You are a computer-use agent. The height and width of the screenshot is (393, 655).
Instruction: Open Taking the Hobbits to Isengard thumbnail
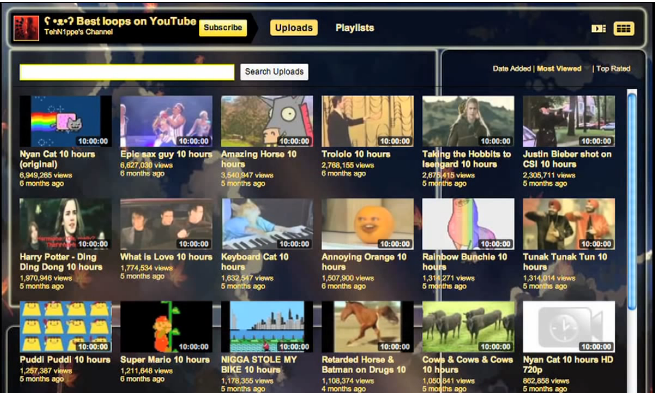click(x=468, y=121)
